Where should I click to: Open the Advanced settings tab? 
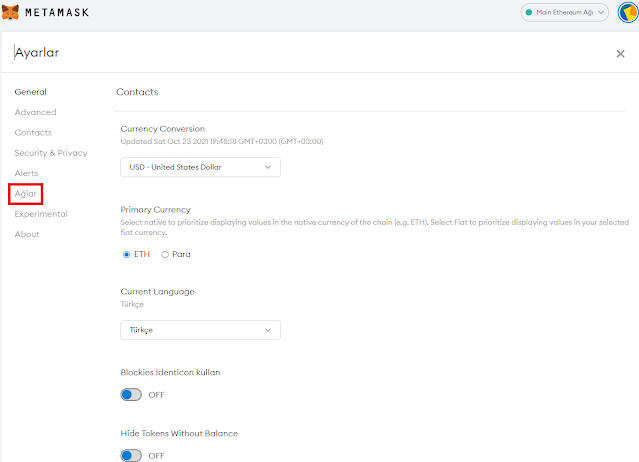(x=35, y=112)
